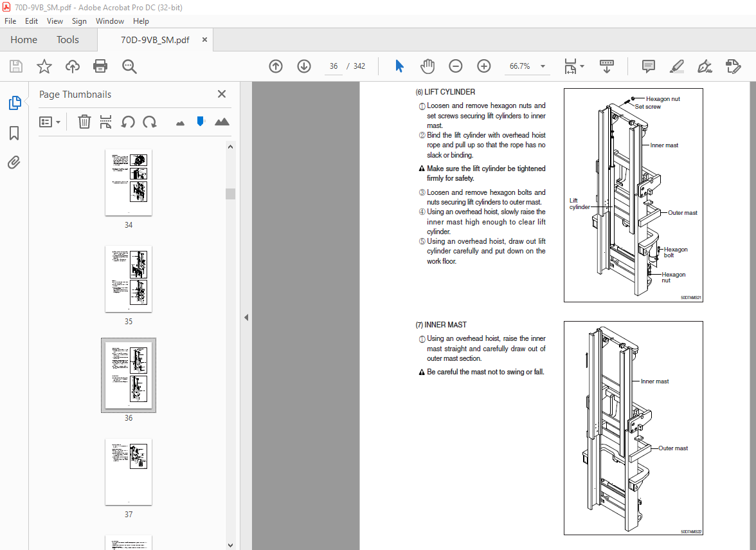
Task: Click the scrolling mode keyboard icon
Action: [x=607, y=66]
